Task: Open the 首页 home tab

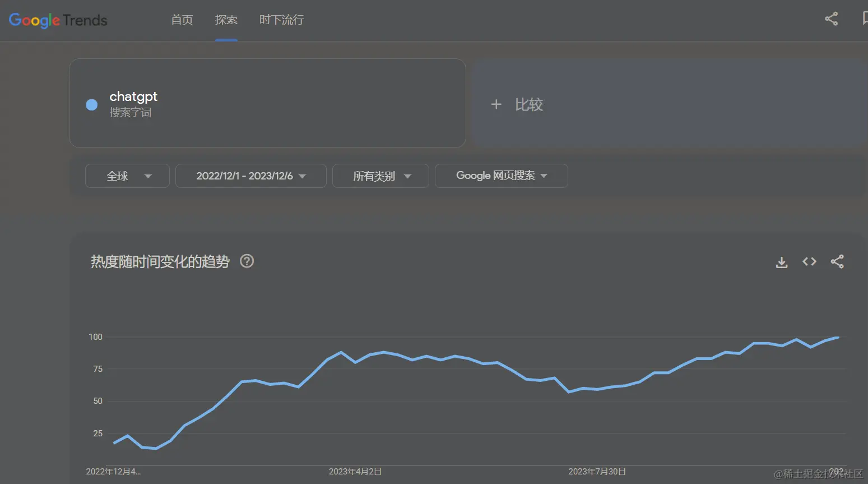Action: pyautogui.click(x=182, y=20)
